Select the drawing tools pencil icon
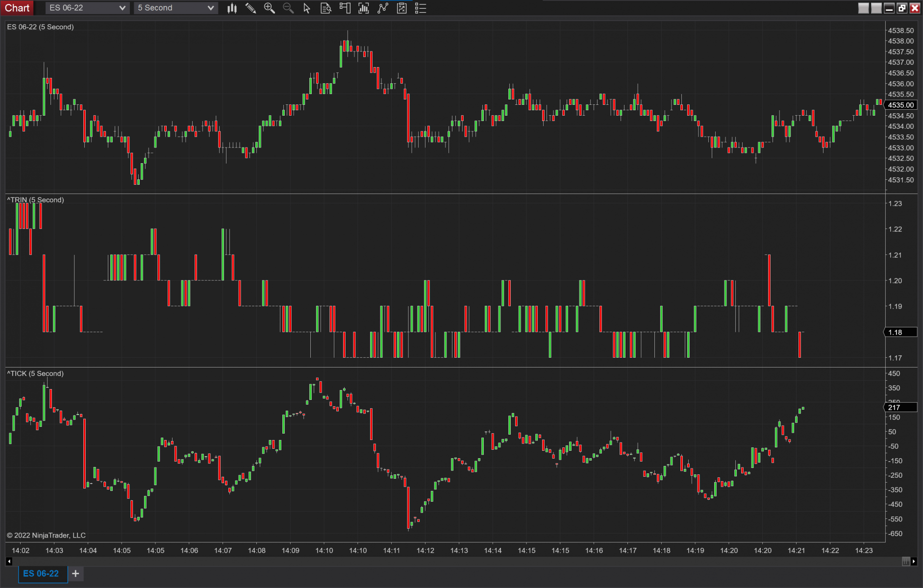The height and width of the screenshot is (588, 923). click(x=250, y=8)
